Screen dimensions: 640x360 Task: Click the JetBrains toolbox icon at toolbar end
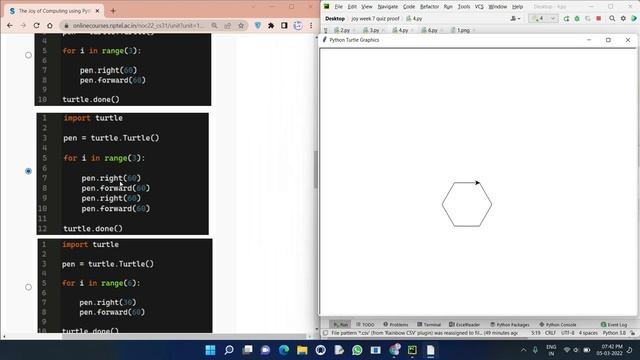(634, 18)
